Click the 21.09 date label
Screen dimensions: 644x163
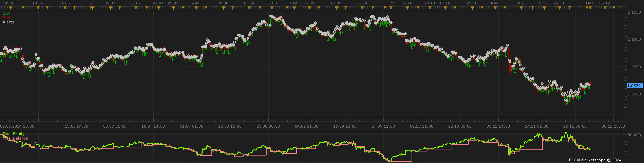point(362,3)
